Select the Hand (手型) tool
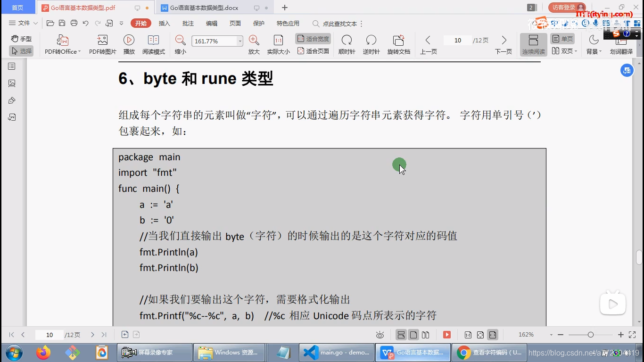 point(21,39)
